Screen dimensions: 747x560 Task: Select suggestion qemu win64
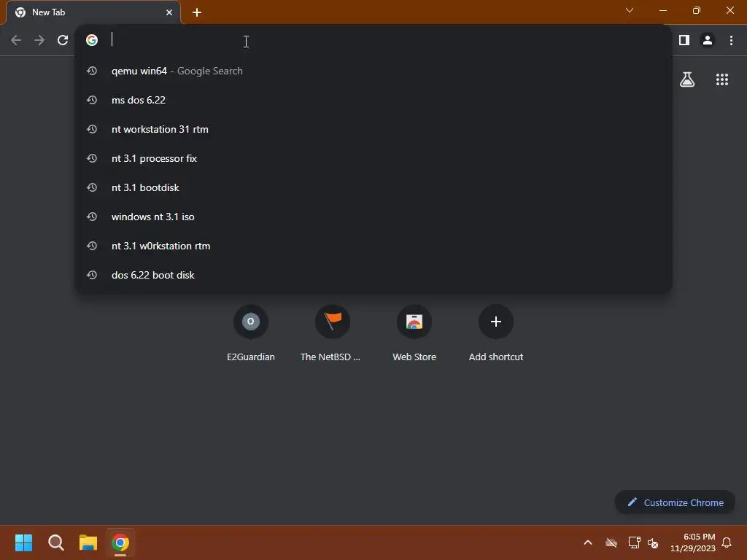(x=374, y=71)
